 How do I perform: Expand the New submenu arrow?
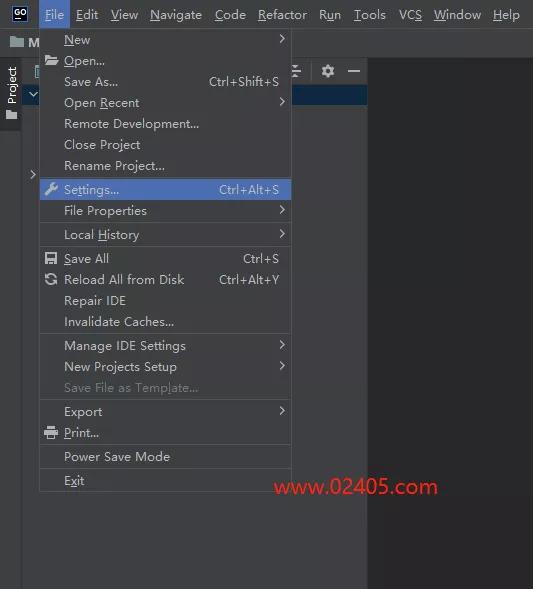(282, 39)
